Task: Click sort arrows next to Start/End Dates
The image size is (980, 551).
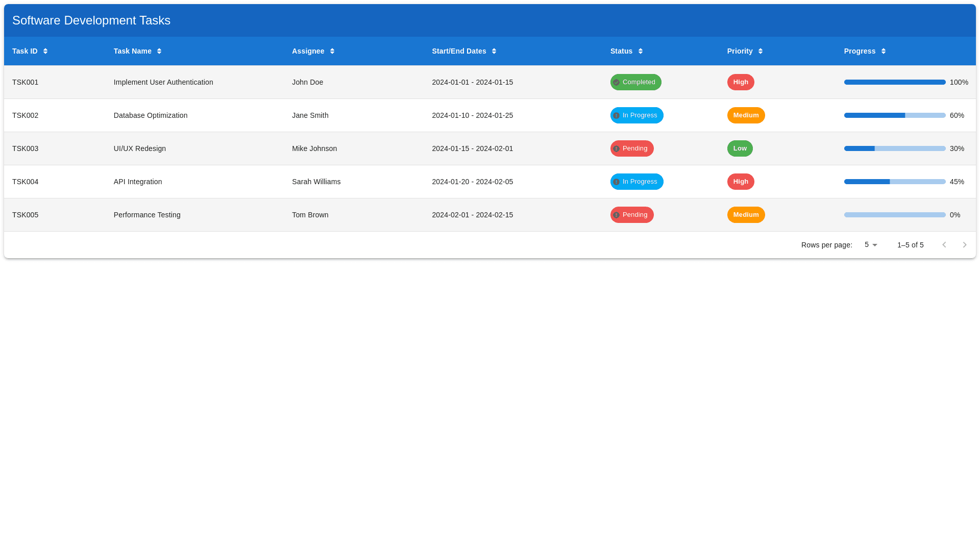Action: pos(494,51)
